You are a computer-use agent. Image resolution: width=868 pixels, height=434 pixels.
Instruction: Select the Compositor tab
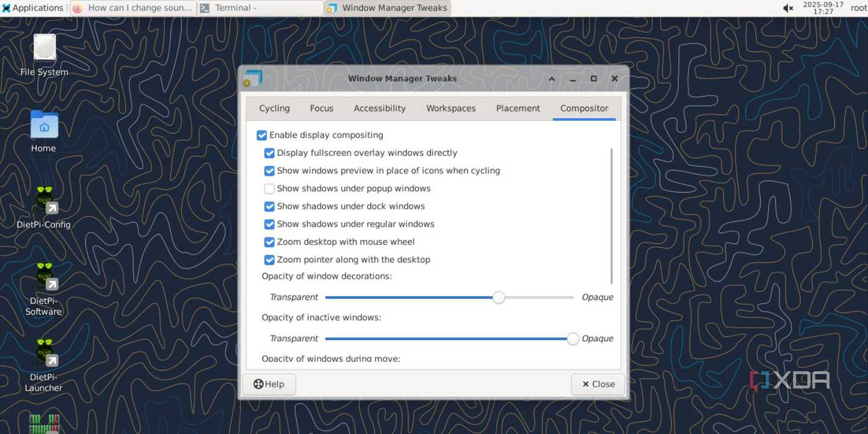(x=584, y=108)
